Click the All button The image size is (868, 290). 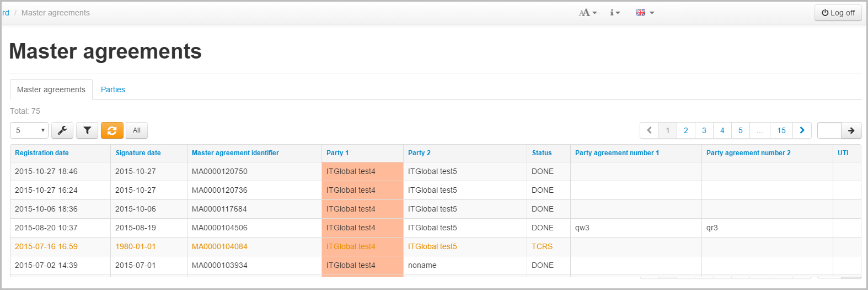tap(137, 130)
